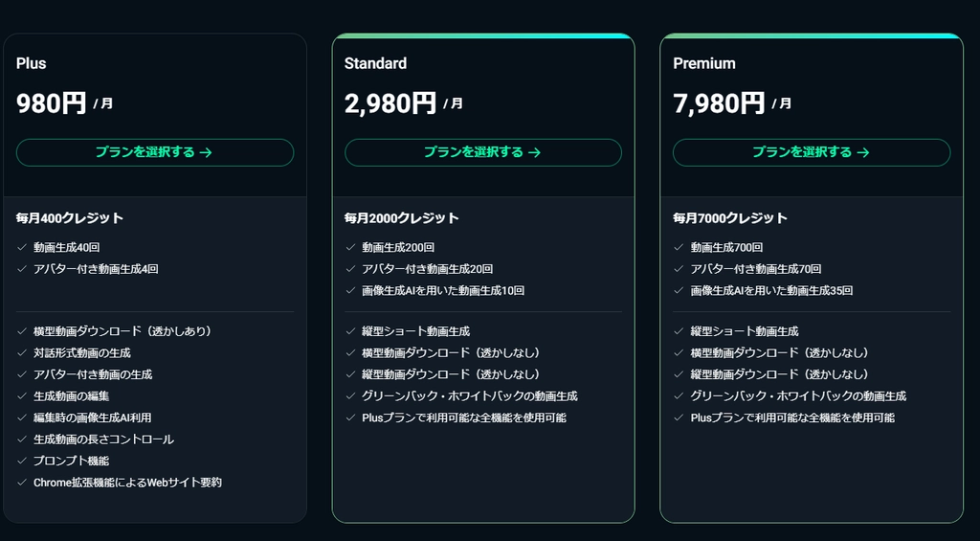This screenshot has width=980, height=541.
Task: Click the Standard plan title
Action: point(375,63)
